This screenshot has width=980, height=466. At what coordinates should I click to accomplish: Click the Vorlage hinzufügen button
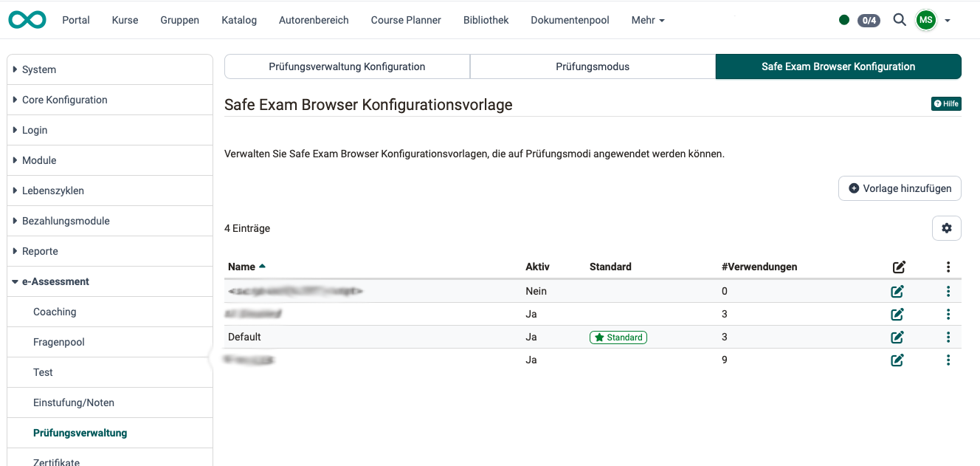pos(900,188)
